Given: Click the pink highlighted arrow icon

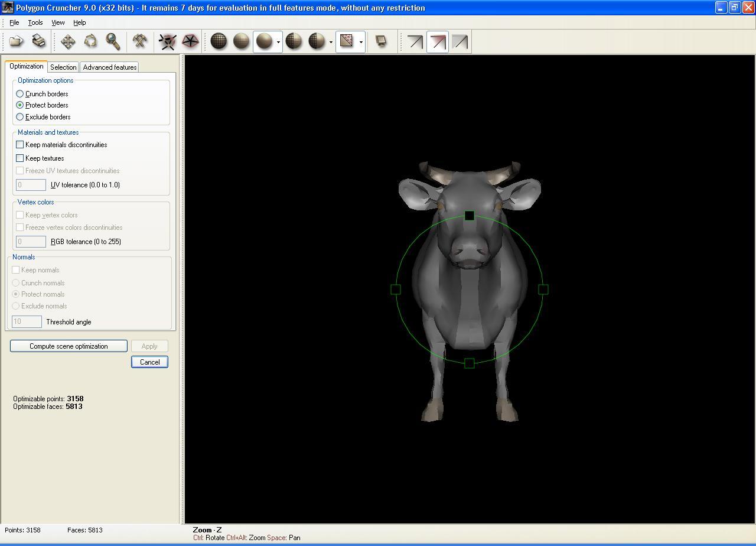Looking at the screenshot, I should 438,41.
